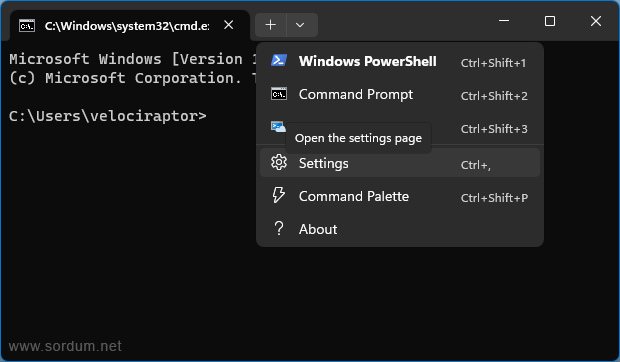This screenshot has width=620, height=362.
Task: Click the Settings gear icon
Action: [x=279, y=162]
